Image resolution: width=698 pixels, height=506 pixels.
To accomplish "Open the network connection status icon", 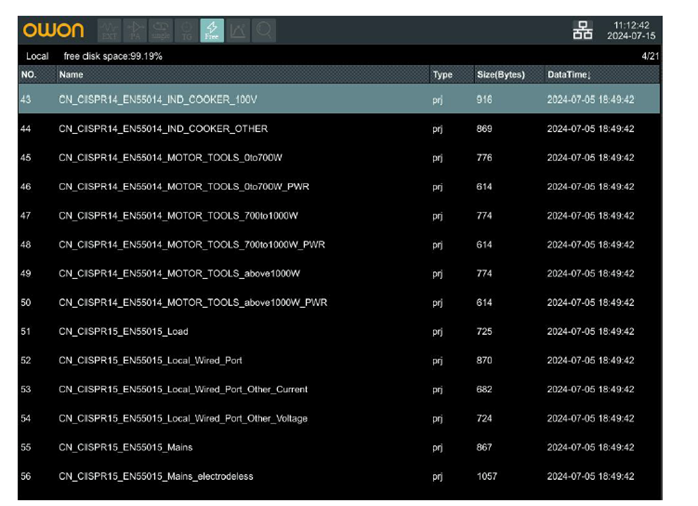I will tap(582, 31).
